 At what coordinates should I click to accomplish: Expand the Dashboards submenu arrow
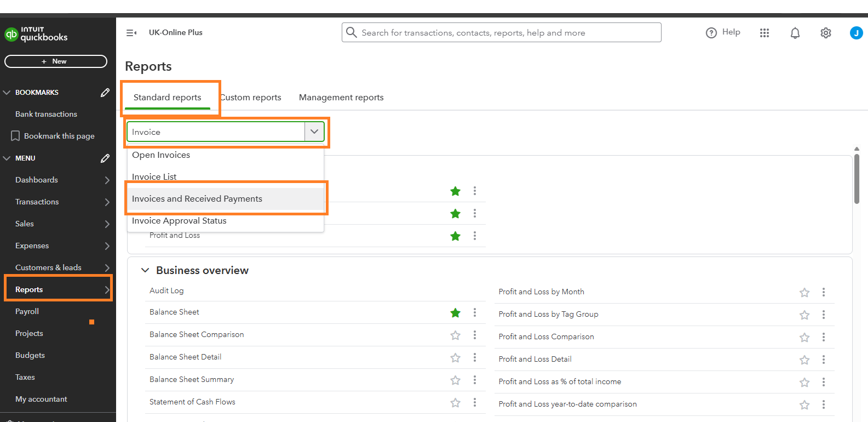107,180
